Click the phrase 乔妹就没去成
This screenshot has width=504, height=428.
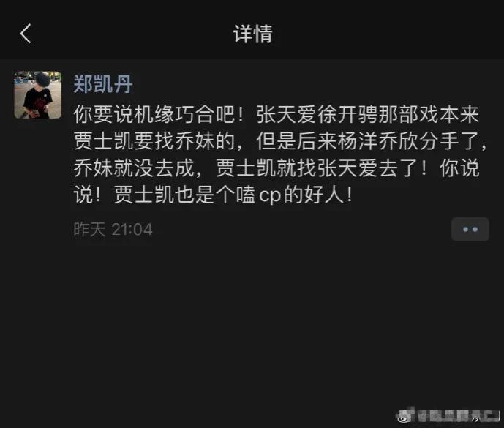click(134, 168)
